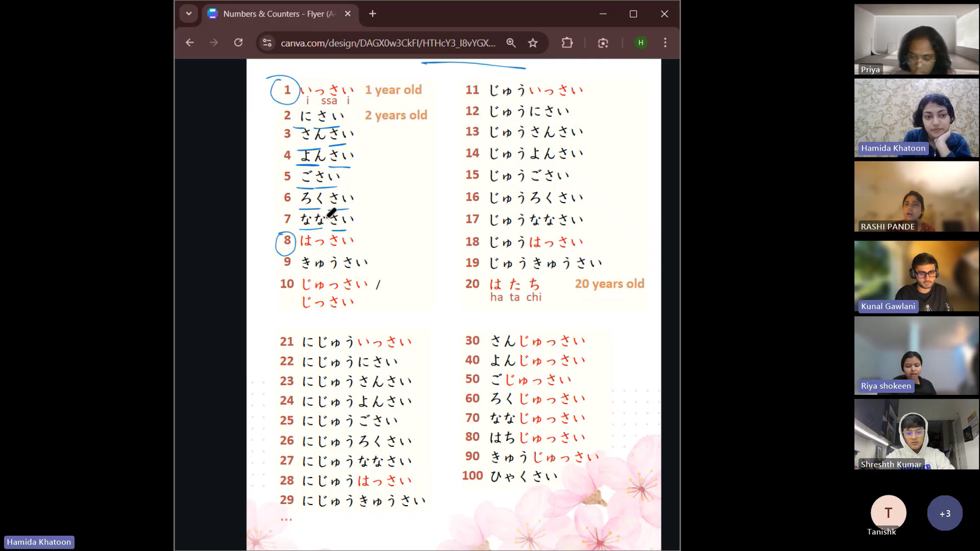Select Kunal Gawlani's video thumbnail

click(916, 276)
